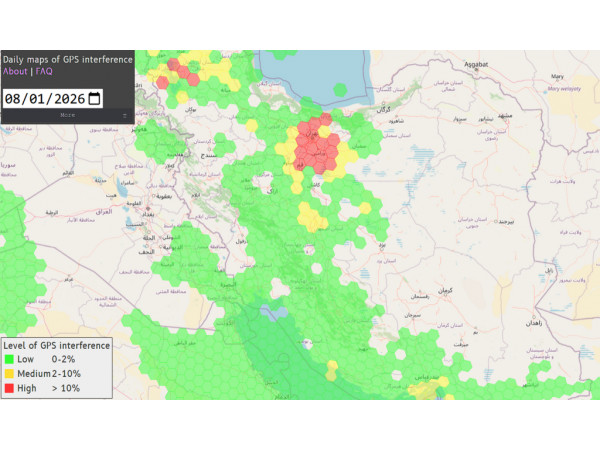
Task: Click the Asgabat city label
Action: click(472, 64)
